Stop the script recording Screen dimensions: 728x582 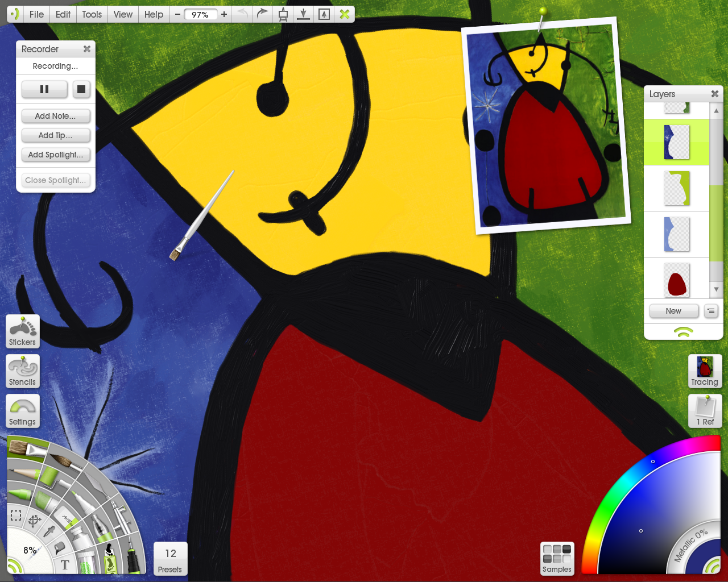tap(81, 89)
